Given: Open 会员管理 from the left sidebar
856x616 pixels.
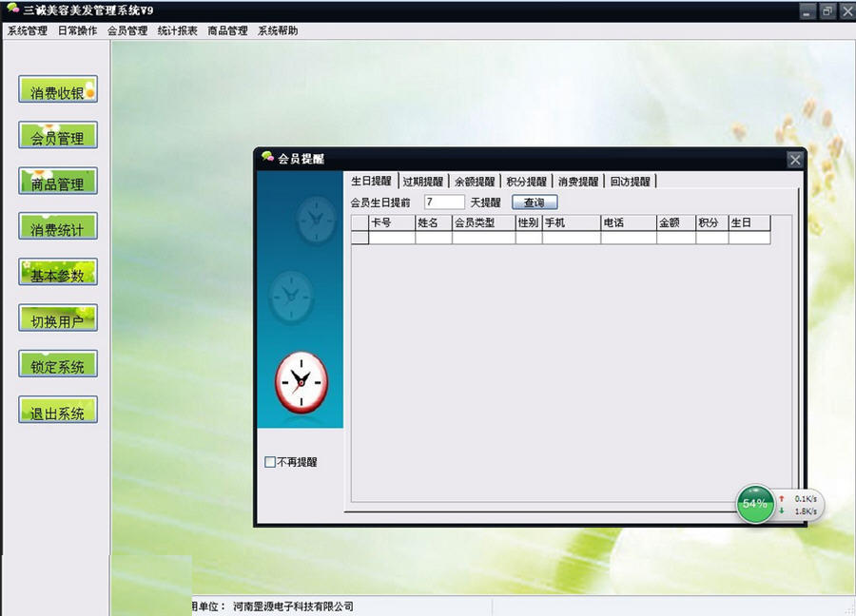Looking at the screenshot, I should click(x=58, y=135).
